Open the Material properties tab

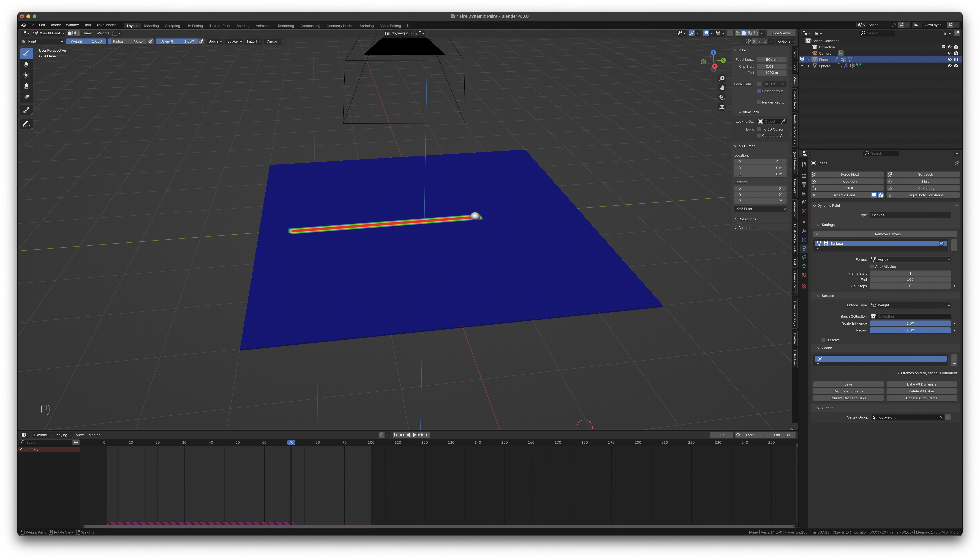point(804,275)
